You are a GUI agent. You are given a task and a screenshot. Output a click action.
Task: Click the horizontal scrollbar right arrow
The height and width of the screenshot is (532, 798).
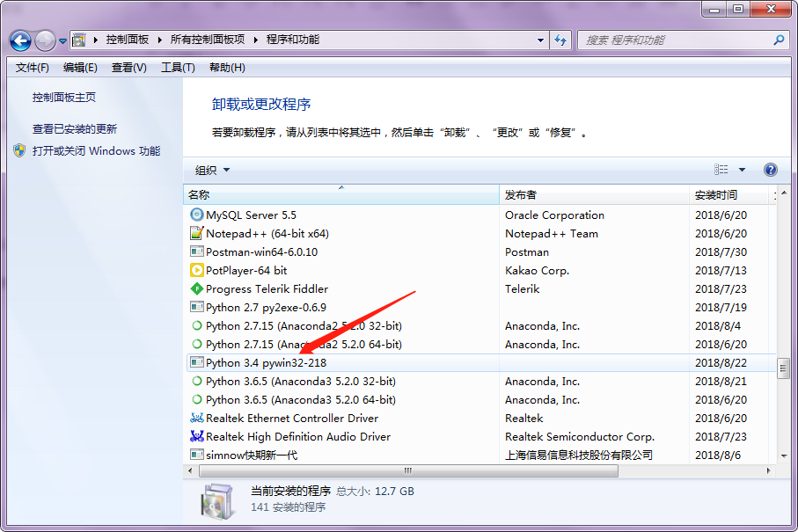(x=768, y=470)
